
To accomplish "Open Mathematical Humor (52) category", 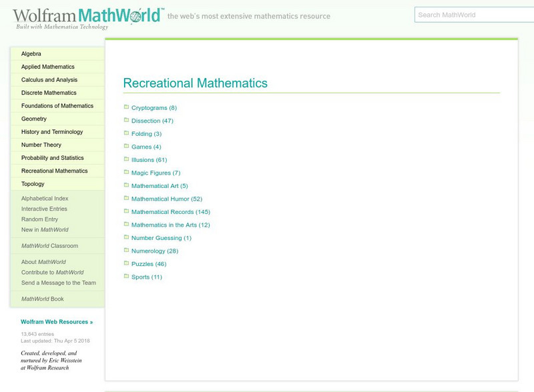I will click(x=166, y=199).
